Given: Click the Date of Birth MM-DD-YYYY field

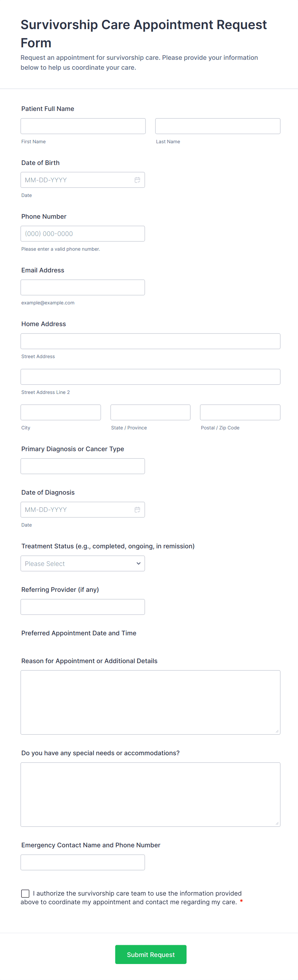Looking at the screenshot, I should point(76,180).
